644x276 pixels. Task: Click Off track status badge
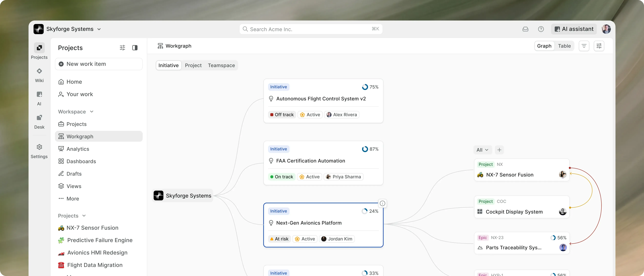click(x=282, y=115)
